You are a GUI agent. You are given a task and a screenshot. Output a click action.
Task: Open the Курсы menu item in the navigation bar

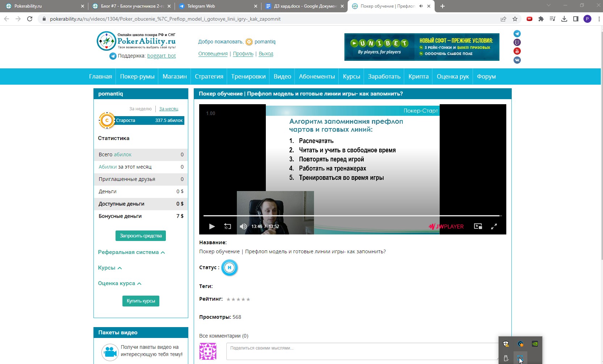[351, 76]
